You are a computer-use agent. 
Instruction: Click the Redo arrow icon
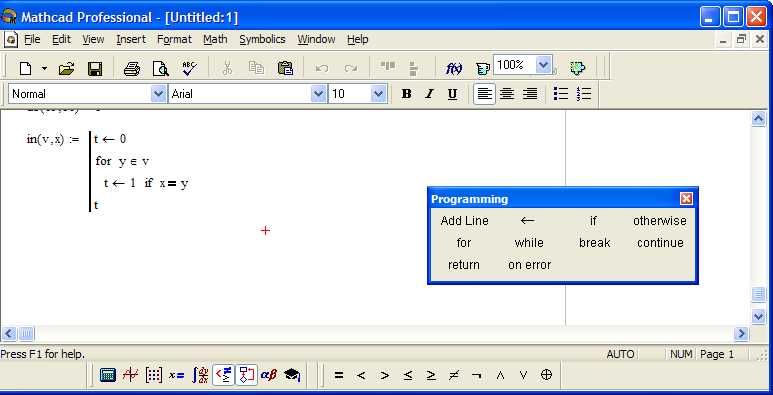[x=351, y=68]
